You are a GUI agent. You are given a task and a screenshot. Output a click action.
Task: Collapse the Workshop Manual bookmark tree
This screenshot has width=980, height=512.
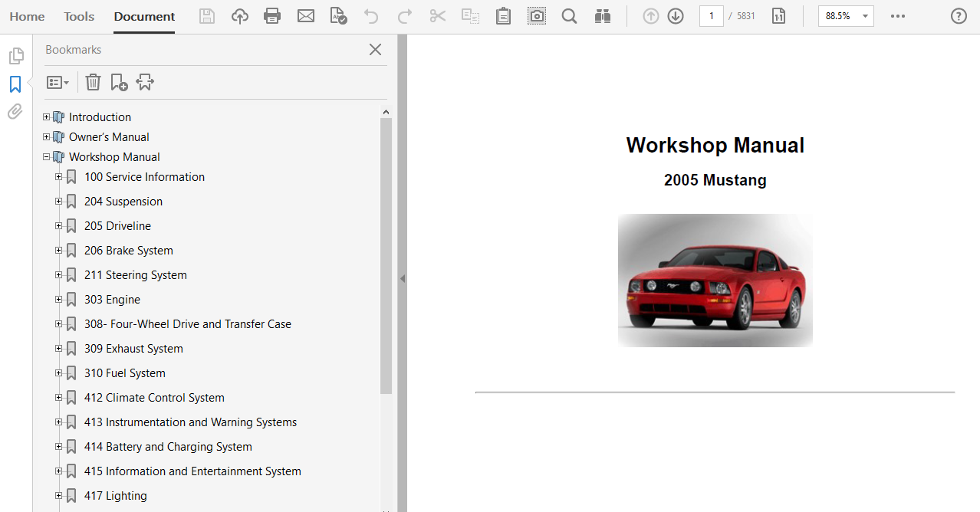47,157
